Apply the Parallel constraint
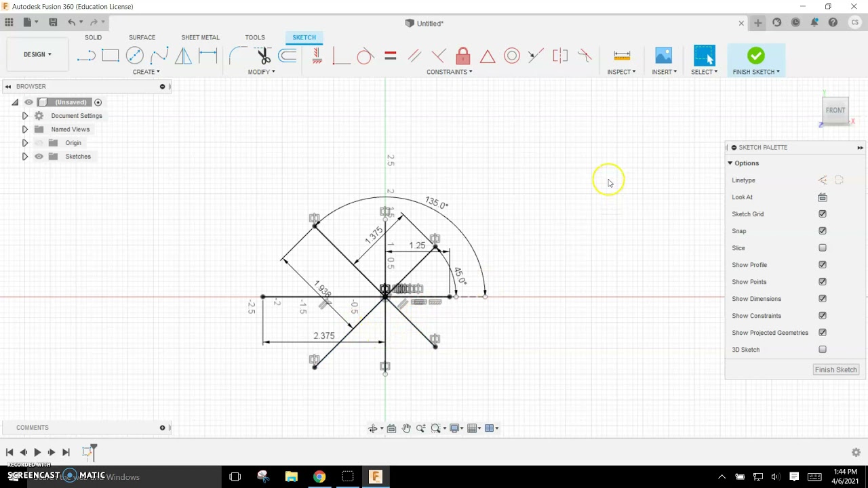This screenshot has height=488, width=868. (414, 56)
